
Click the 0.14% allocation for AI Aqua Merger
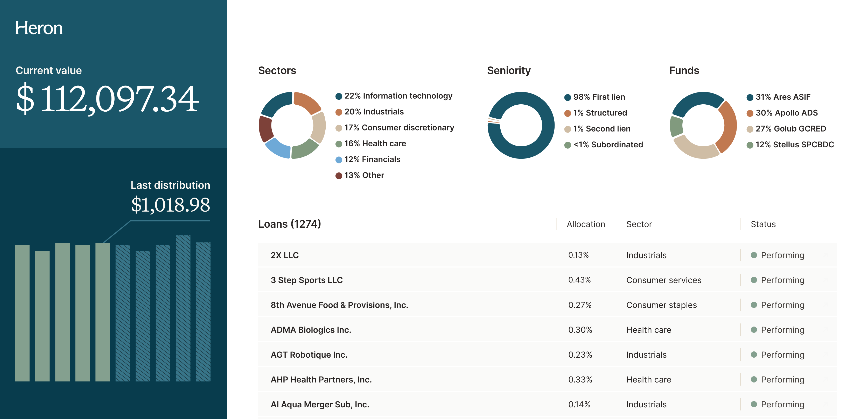pos(579,404)
